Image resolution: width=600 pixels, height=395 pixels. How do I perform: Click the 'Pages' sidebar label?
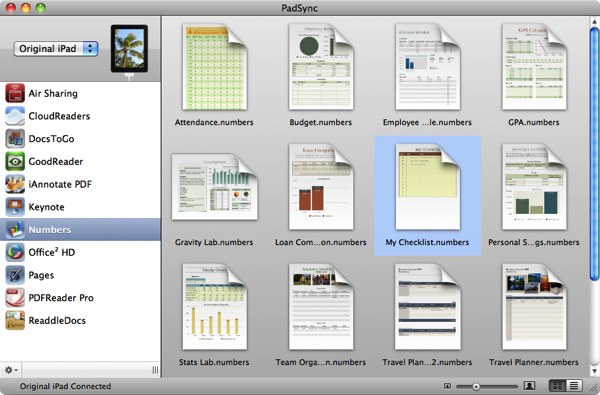tap(41, 275)
